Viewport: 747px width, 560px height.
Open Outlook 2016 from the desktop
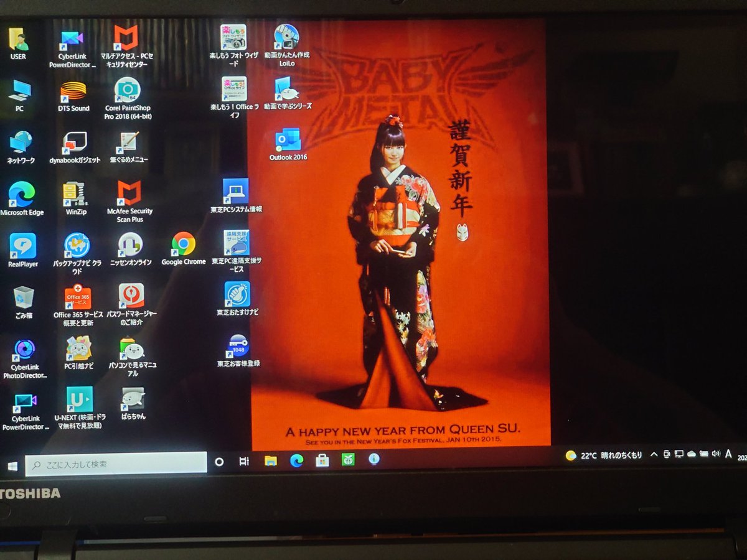288,145
